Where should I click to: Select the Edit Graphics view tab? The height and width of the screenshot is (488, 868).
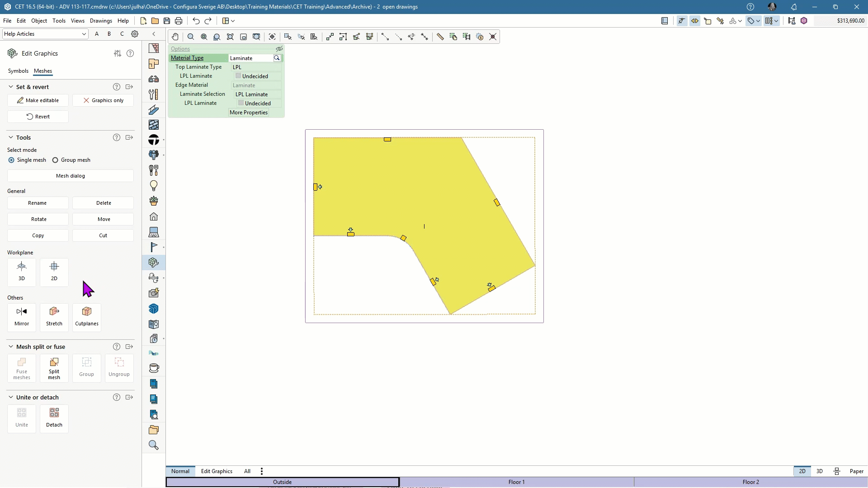[x=217, y=471]
